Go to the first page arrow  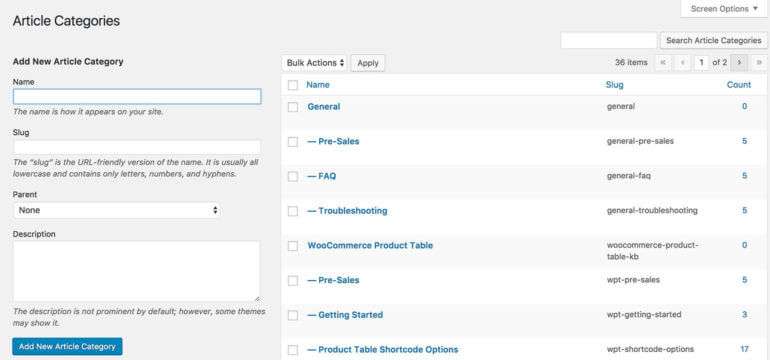coord(663,63)
